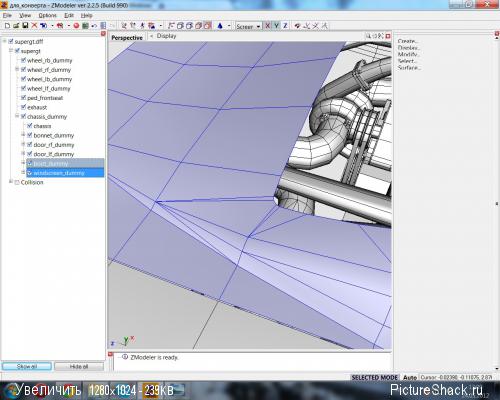
Task: Click the Undo arrow icon
Action: tap(94, 26)
